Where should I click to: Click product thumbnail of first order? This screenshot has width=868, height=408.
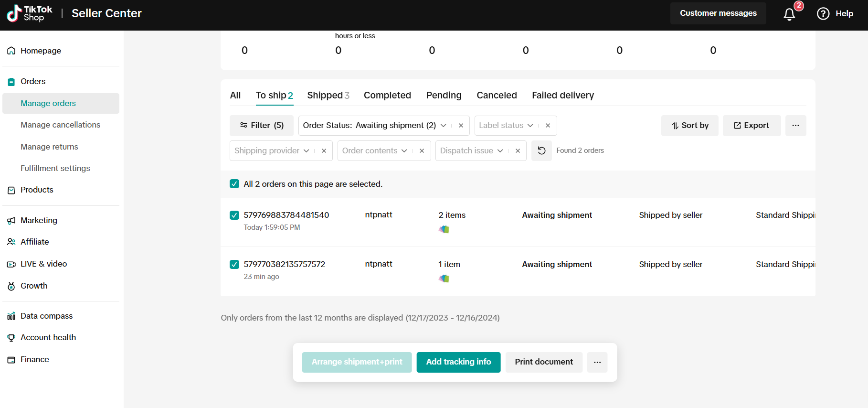tap(444, 229)
